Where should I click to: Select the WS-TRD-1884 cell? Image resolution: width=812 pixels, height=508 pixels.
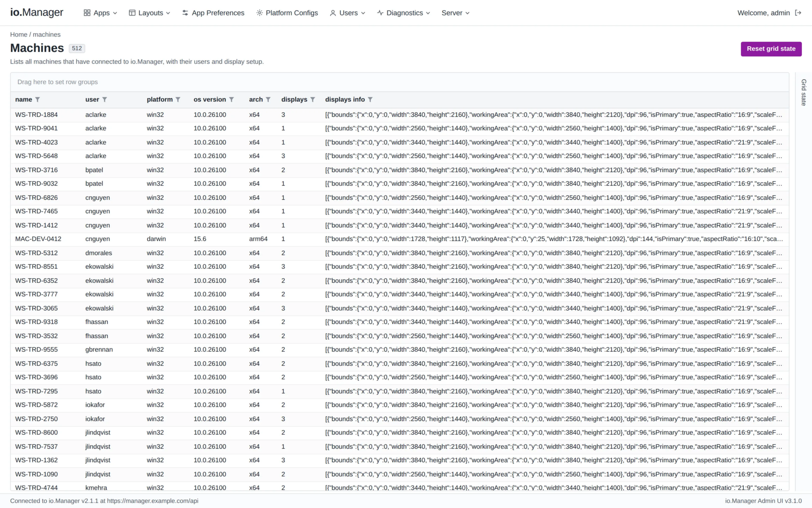[36, 115]
